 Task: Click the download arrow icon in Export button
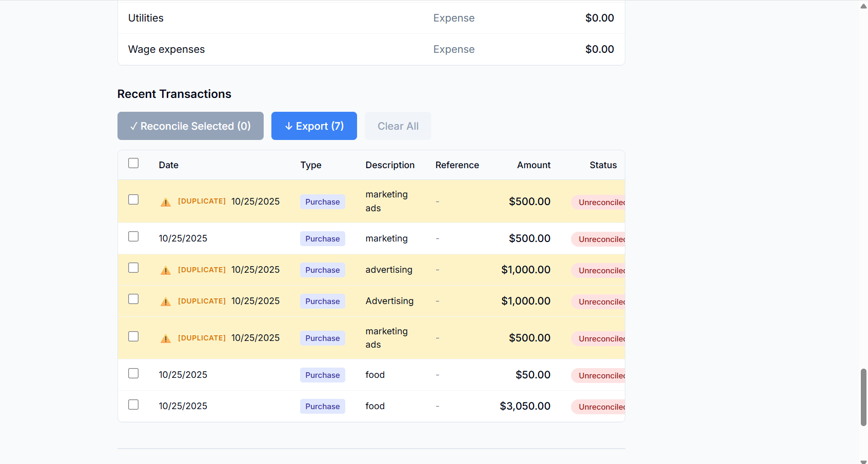point(288,126)
